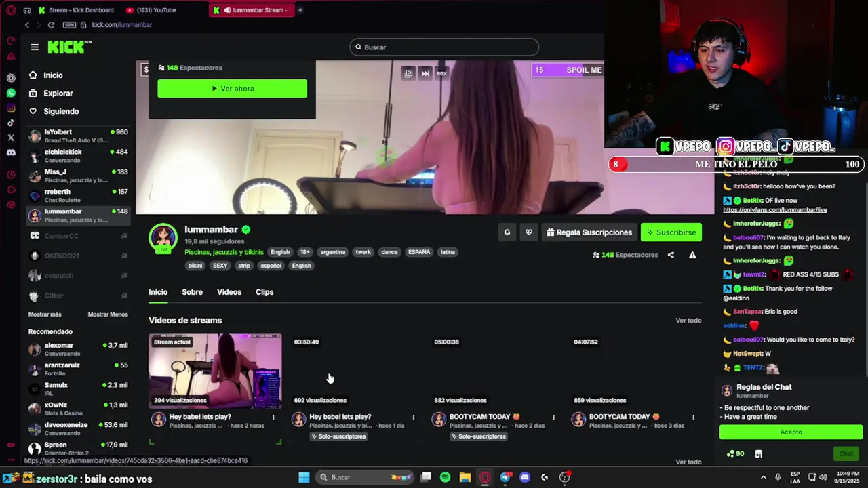This screenshot has height=488, width=868.
Task: Expand followed list with Mostrar más
Action: (x=45, y=314)
